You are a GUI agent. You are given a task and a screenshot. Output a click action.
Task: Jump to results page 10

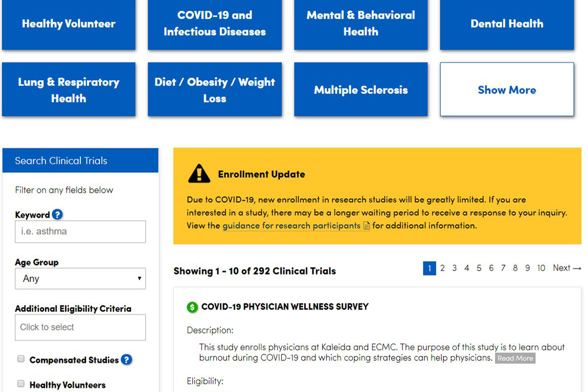541,268
